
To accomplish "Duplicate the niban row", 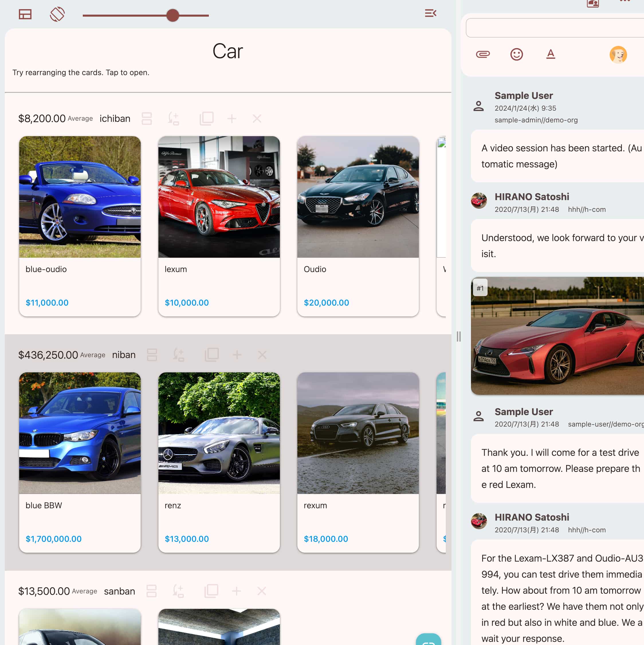I will coord(212,355).
